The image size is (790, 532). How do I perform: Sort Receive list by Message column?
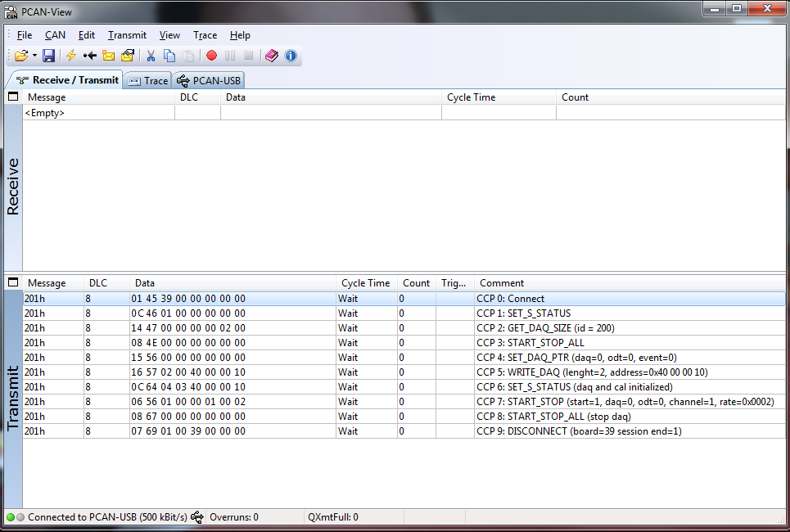(x=99, y=97)
